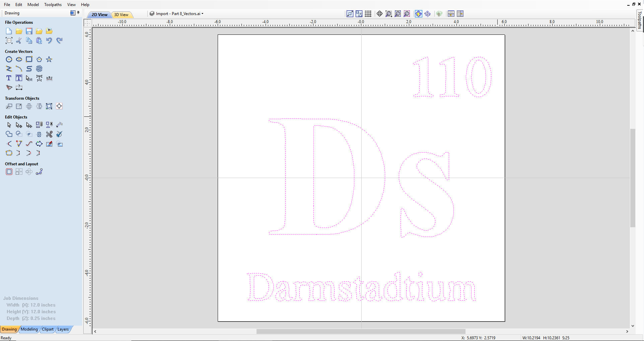Select the Darmstadtium text vector
The image size is (644, 341).
tap(361, 287)
